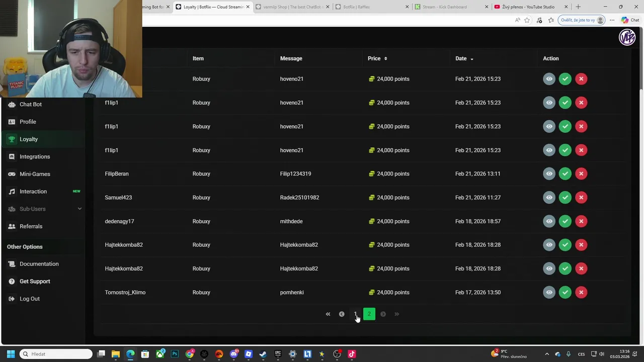Sort the table by Price column
Viewport: 644px width, 362px height.
[x=377, y=58]
